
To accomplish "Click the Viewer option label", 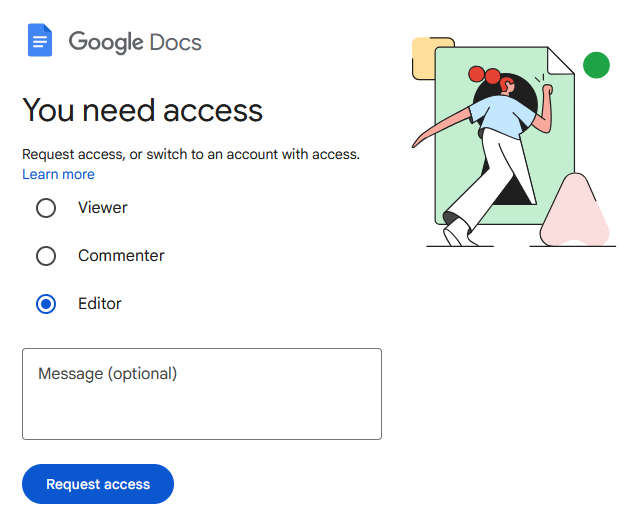I will pyautogui.click(x=103, y=208).
